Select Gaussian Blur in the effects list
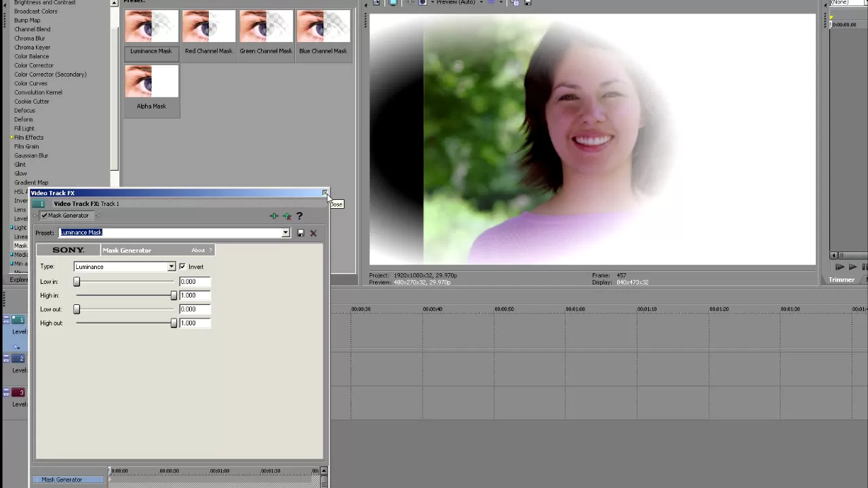Screen dimensions: 868x488 [31, 156]
